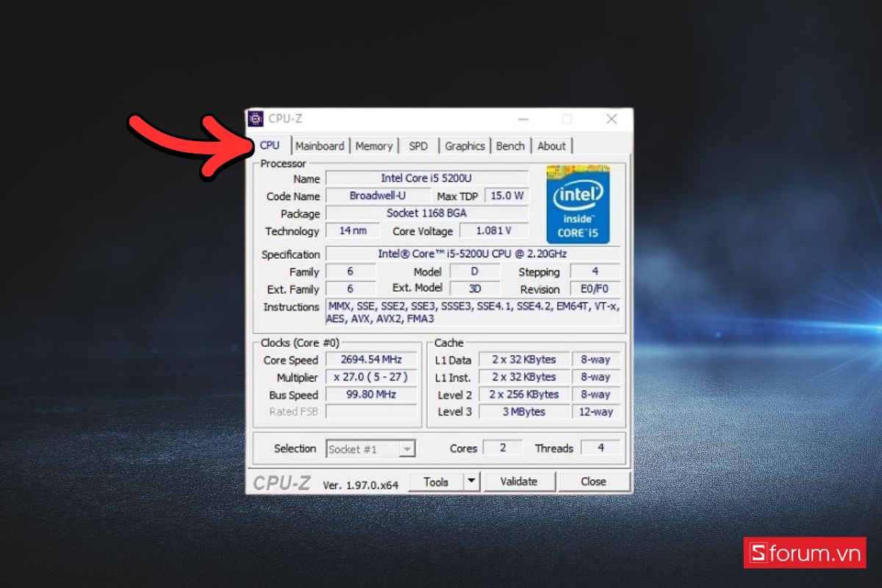
Task: Click the Validate button
Action: [519, 482]
